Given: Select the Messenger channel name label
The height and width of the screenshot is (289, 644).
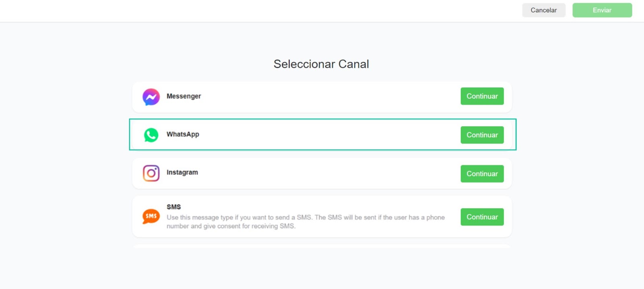Looking at the screenshot, I should point(184,96).
